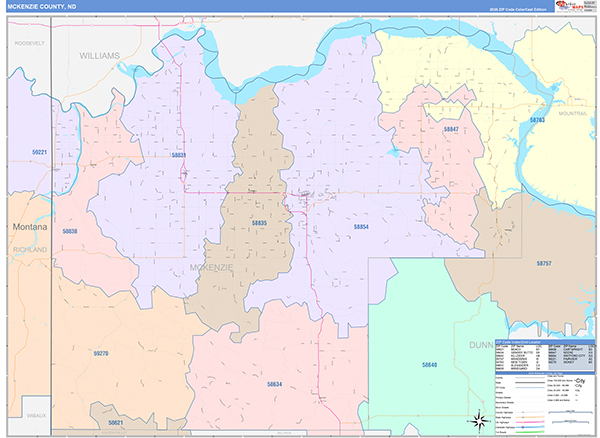Screen dimensions: 600x438
Task: Click the DUNN county label
Action: (481, 345)
